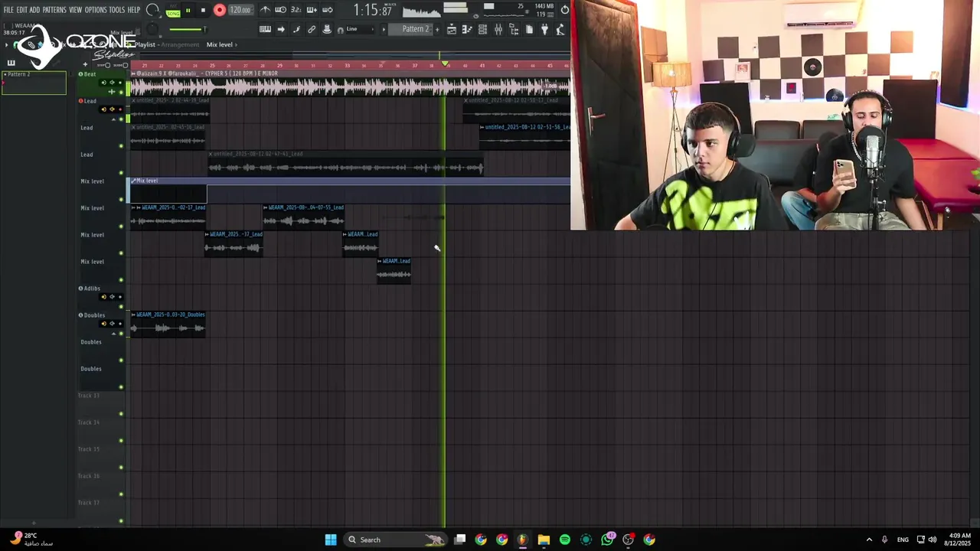Click the song position time display
The height and width of the screenshot is (551, 980).
coord(372,11)
